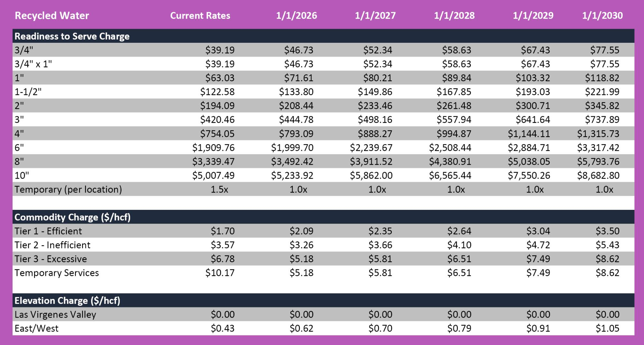Click the $8,682.80 rate for 10" meter
This screenshot has height=345, width=644.
598,175
